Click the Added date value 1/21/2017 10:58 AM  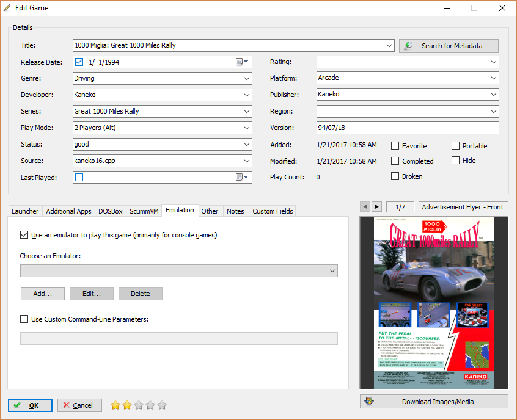pyautogui.click(x=346, y=145)
